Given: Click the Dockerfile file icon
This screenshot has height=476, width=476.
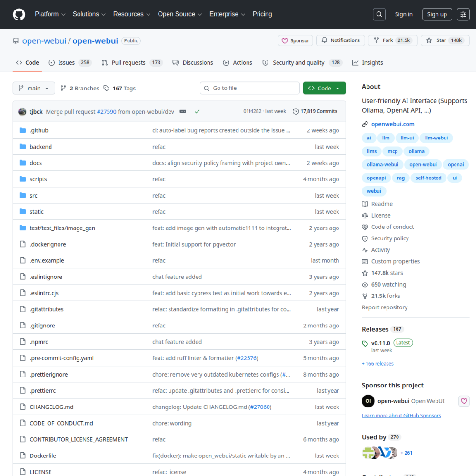Looking at the screenshot, I should tap(22, 456).
